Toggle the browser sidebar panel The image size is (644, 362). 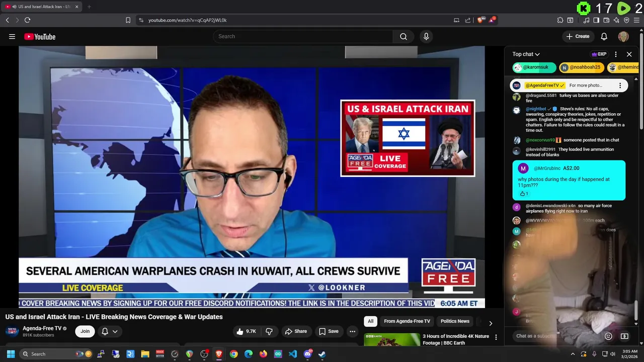[596, 20]
